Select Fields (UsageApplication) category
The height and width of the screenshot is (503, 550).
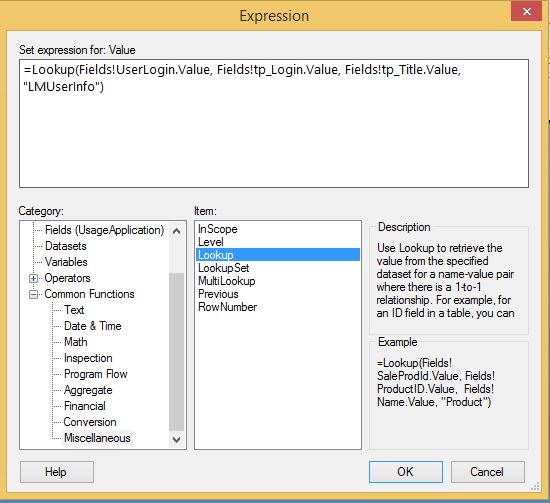click(105, 230)
